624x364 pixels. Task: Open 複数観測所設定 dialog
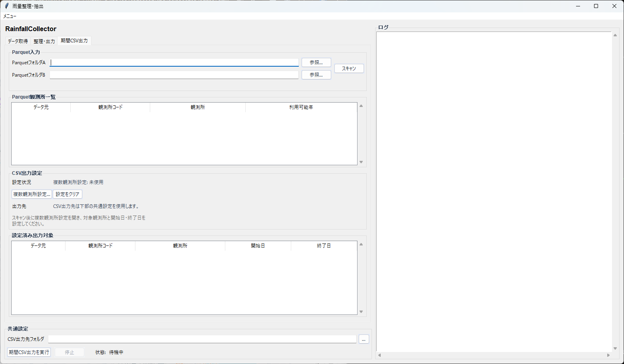[x=32, y=194]
